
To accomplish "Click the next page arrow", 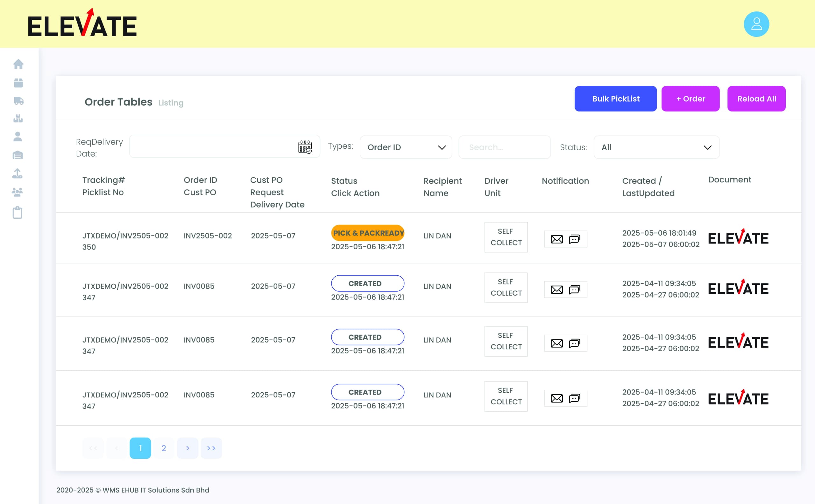I will [188, 448].
